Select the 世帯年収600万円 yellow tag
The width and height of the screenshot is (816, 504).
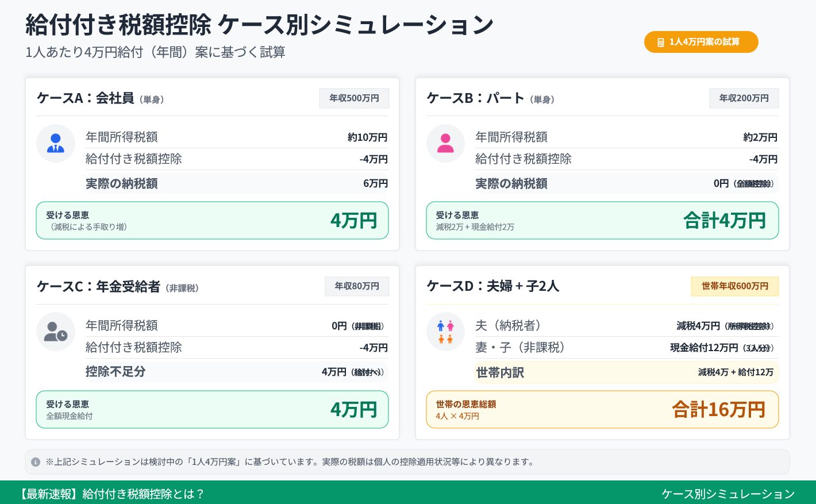[734, 286]
